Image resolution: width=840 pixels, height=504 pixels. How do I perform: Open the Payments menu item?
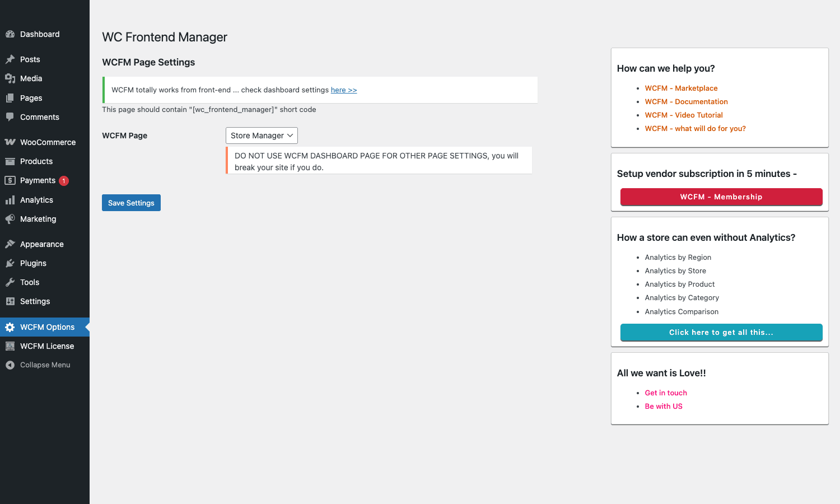tap(45, 180)
